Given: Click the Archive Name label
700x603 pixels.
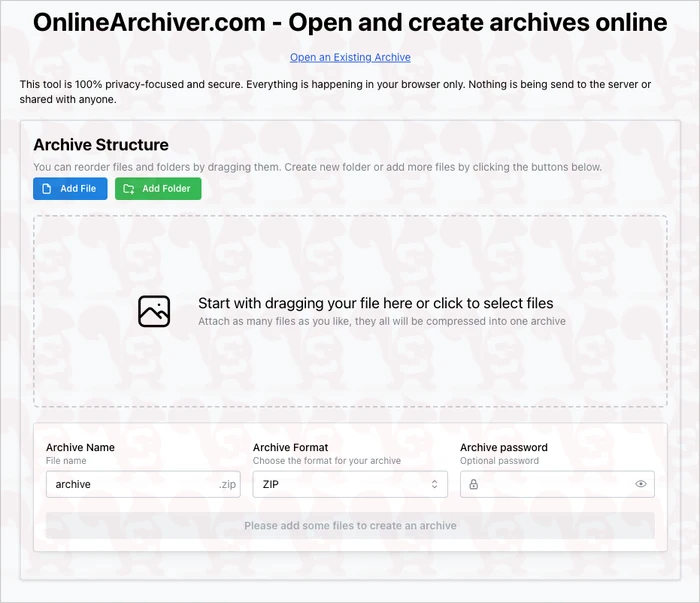Looking at the screenshot, I should coord(80,447).
